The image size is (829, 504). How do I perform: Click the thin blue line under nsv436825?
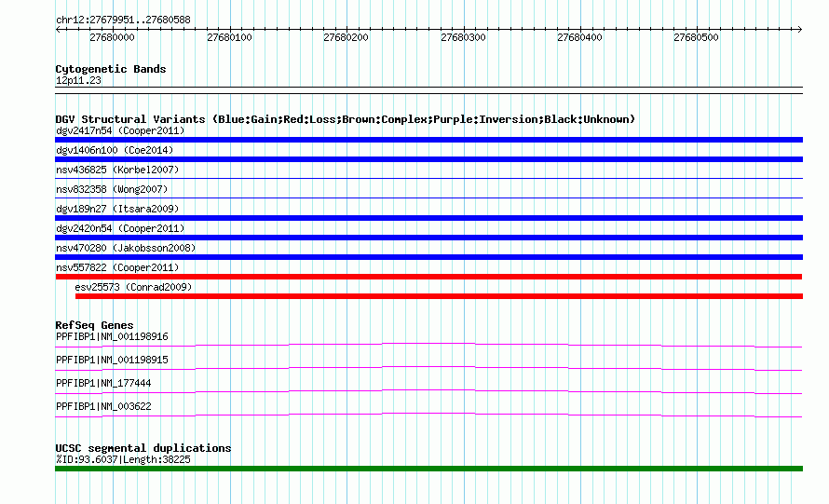(428, 178)
